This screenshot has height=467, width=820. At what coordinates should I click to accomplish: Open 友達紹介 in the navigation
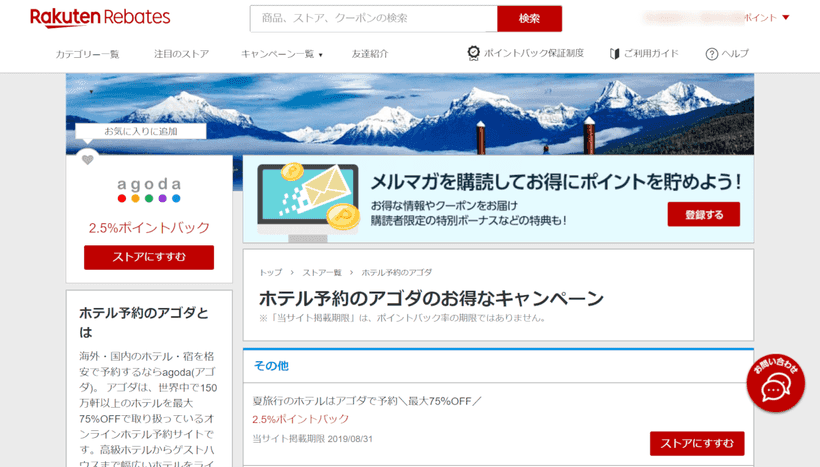pyautogui.click(x=370, y=54)
